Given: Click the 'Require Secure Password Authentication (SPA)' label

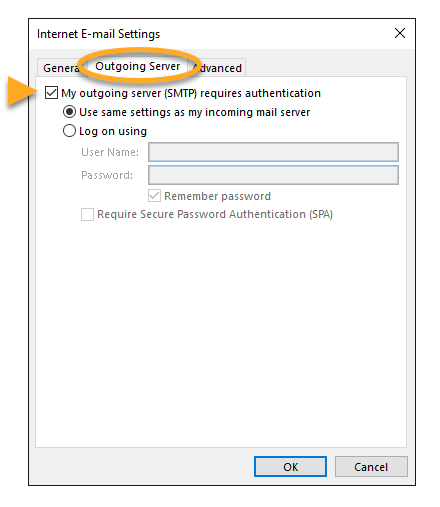Looking at the screenshot, I should [215, 214].
